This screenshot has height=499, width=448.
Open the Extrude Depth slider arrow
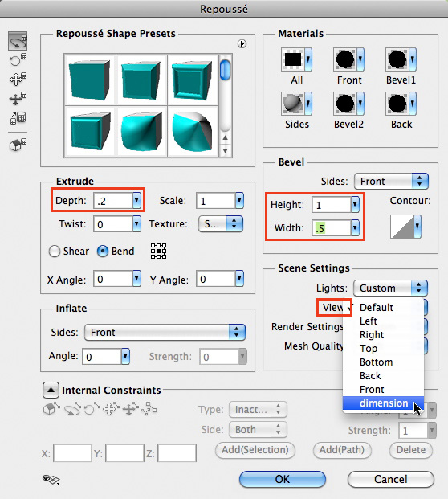click(x=136, y=201)
